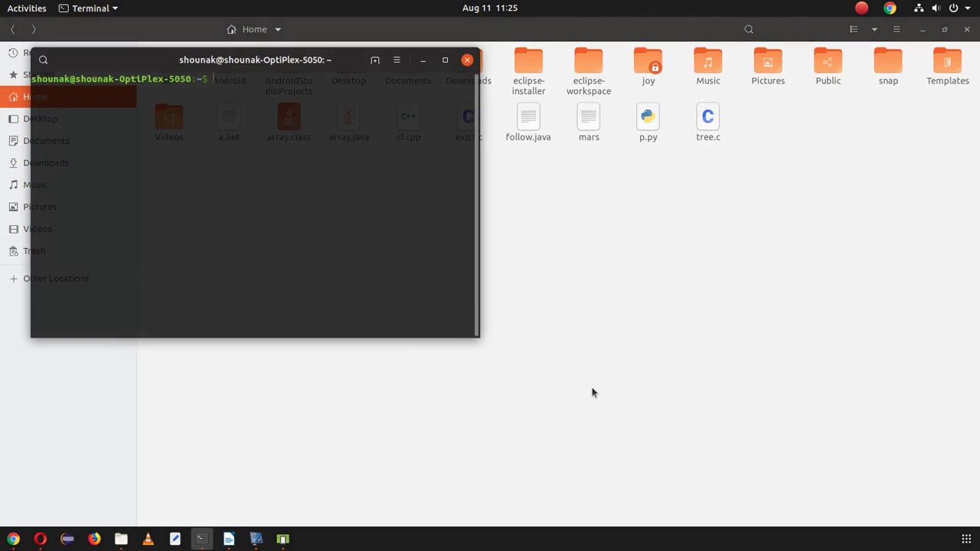Open the text editor from dock
Viewport: 980px width, 551px height.
tap(175, 539)
